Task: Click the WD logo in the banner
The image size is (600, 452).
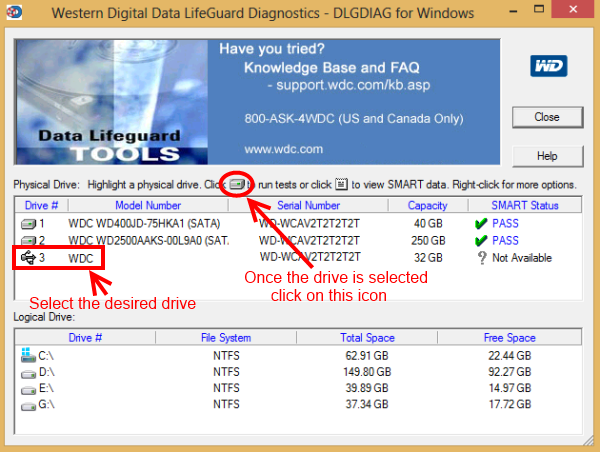Action: pos(545,66)
